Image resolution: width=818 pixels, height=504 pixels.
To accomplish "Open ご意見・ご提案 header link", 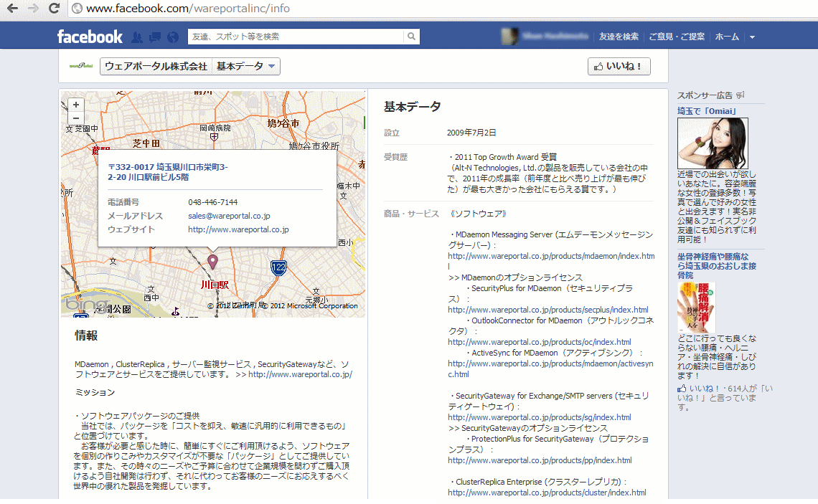I will pos(677,37).
